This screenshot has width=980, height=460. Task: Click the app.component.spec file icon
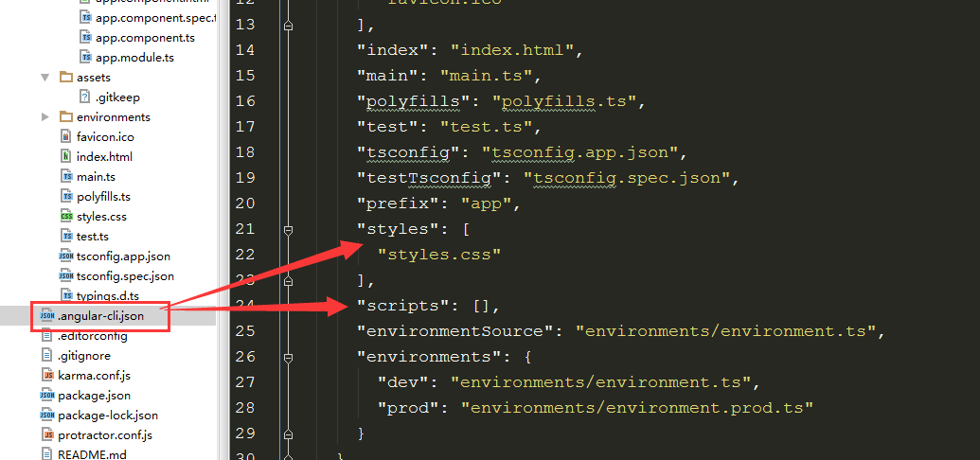click(x=86, y=17)
